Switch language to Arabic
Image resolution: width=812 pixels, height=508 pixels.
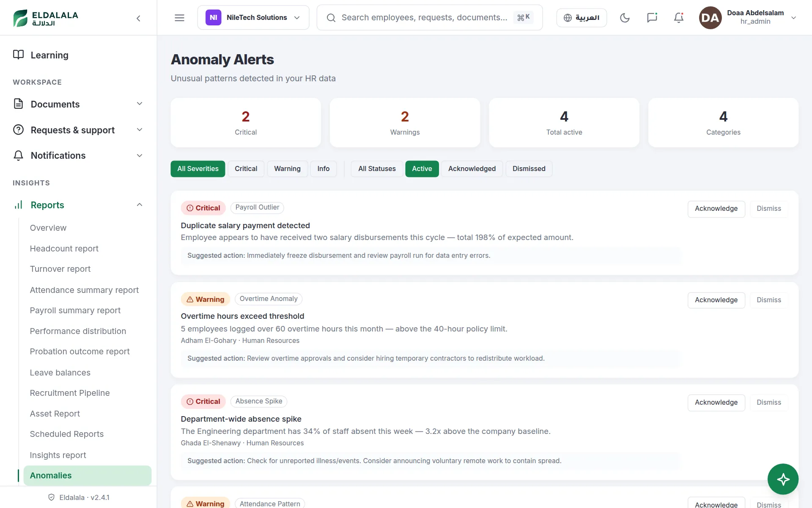pos(582,18)
